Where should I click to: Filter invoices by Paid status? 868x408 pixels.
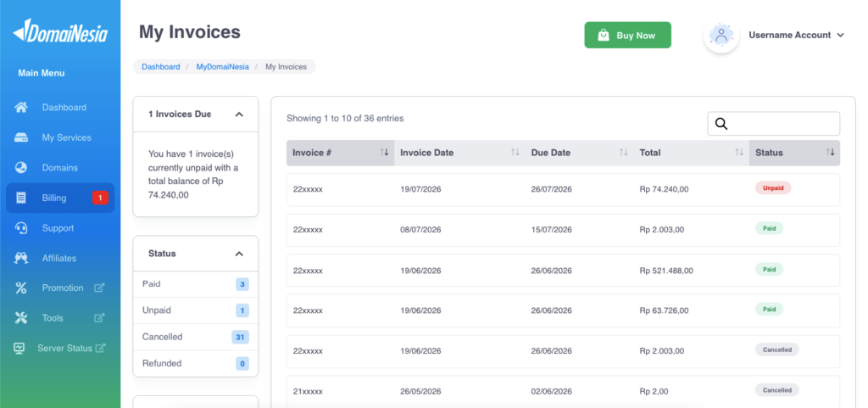[x=196, y=284]
